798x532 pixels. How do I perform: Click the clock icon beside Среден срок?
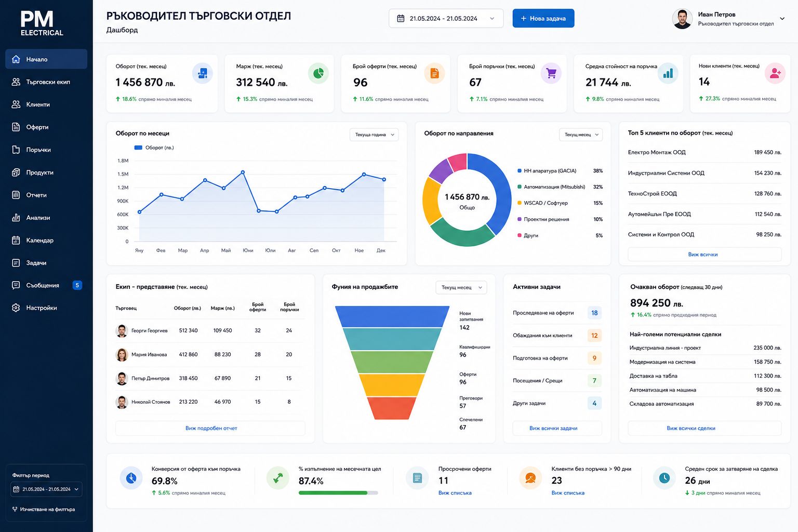664,478
